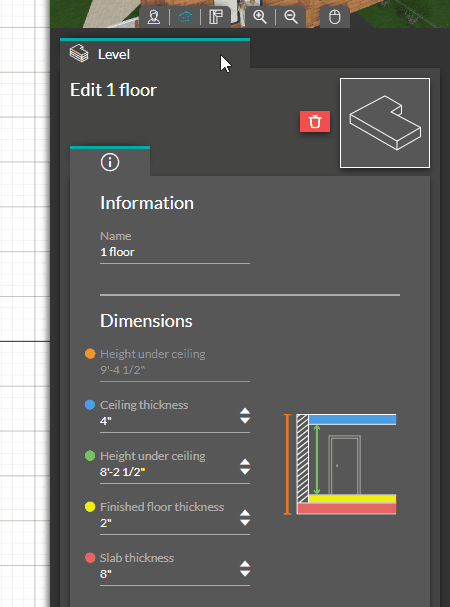Switch to first-person visit view icon

pos(154,17)
